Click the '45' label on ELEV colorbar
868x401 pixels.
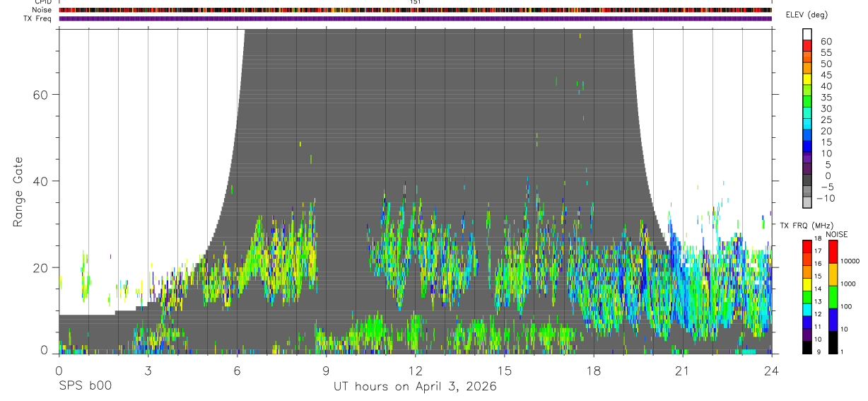click(826, 75)
